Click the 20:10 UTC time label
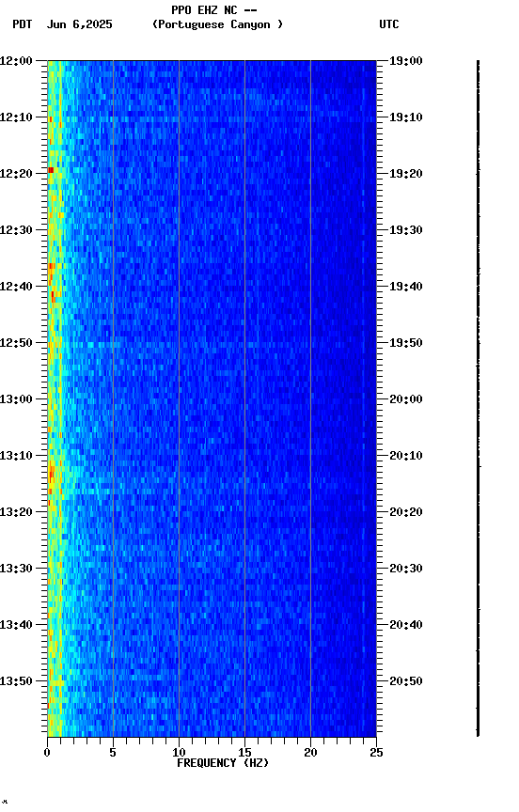The width and height of the screenshot is (519, 812). point(406,456)
